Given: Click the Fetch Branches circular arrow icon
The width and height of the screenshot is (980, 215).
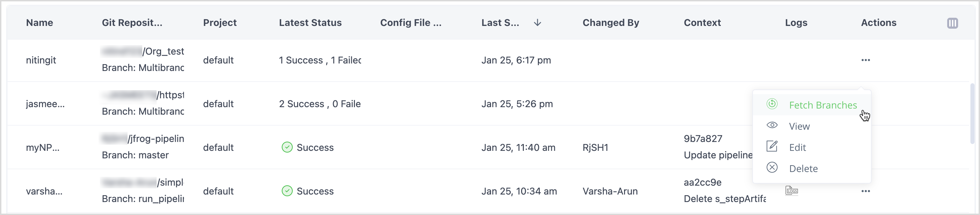Looking at the screenshot, I should tap(772, 104).
